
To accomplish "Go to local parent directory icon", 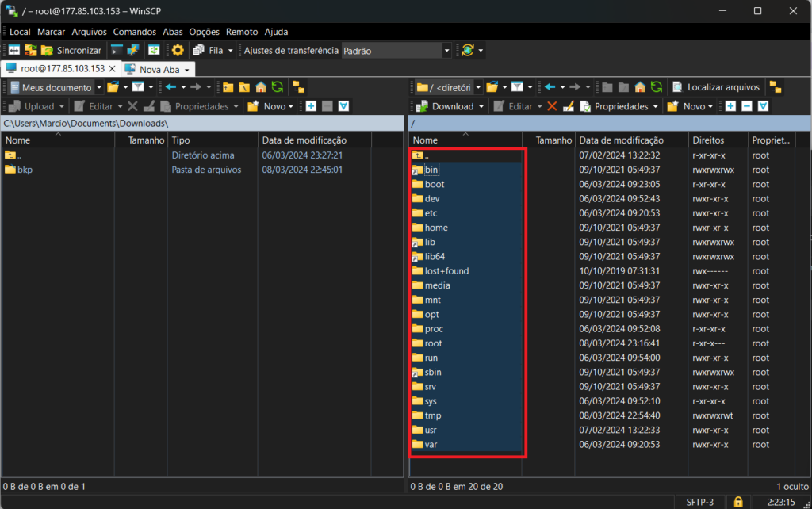I will [228, 87].
